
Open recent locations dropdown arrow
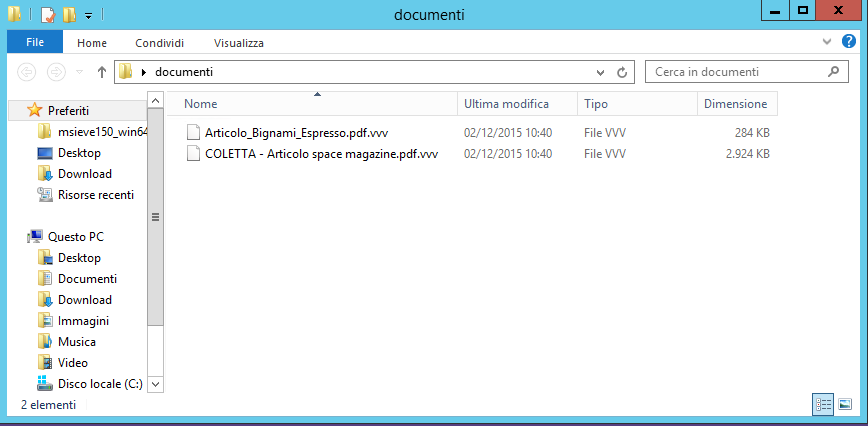click(x=80, y=72)
